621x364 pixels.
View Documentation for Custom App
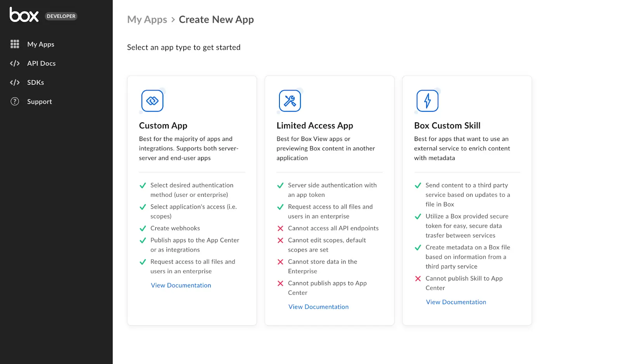click(181, 285)
